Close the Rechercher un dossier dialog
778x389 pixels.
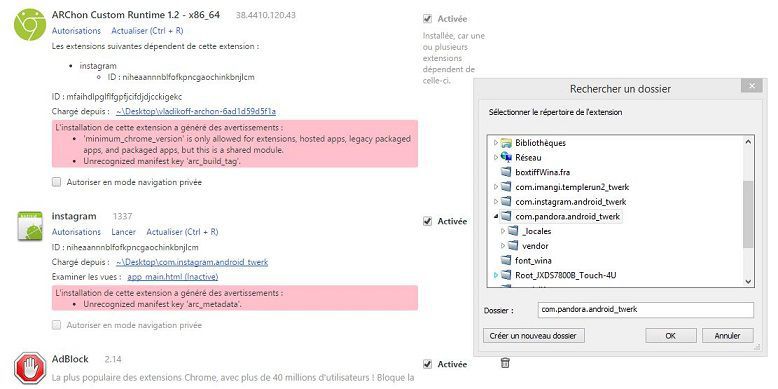[x=752, y=85]
